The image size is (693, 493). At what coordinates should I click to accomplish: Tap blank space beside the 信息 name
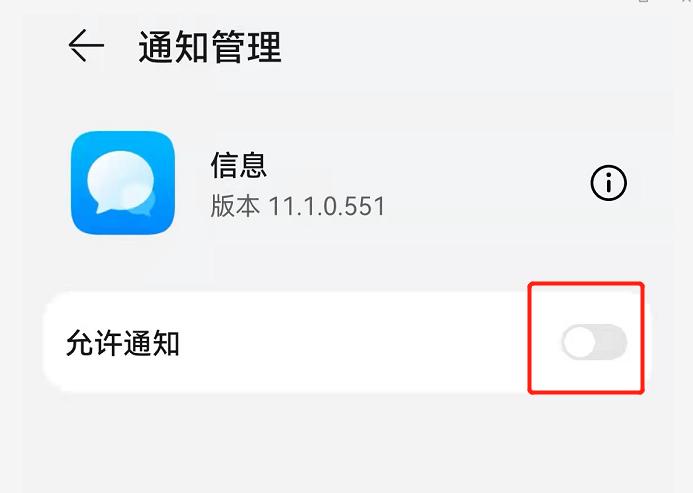[420, 165]
